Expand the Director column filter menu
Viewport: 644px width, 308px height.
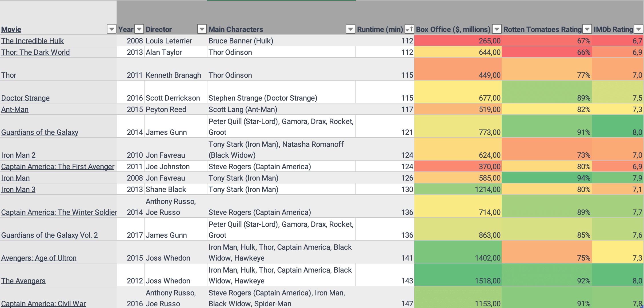tap(202, 29)
